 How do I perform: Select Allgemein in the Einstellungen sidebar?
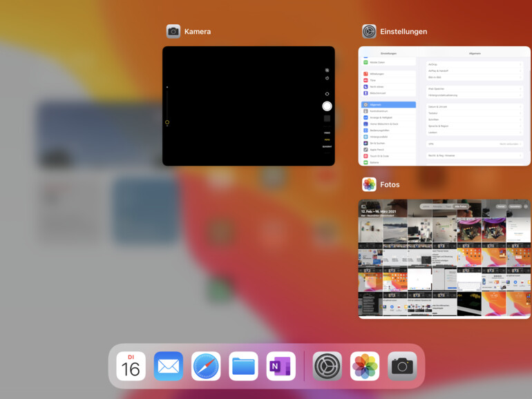tap(388, 105)
